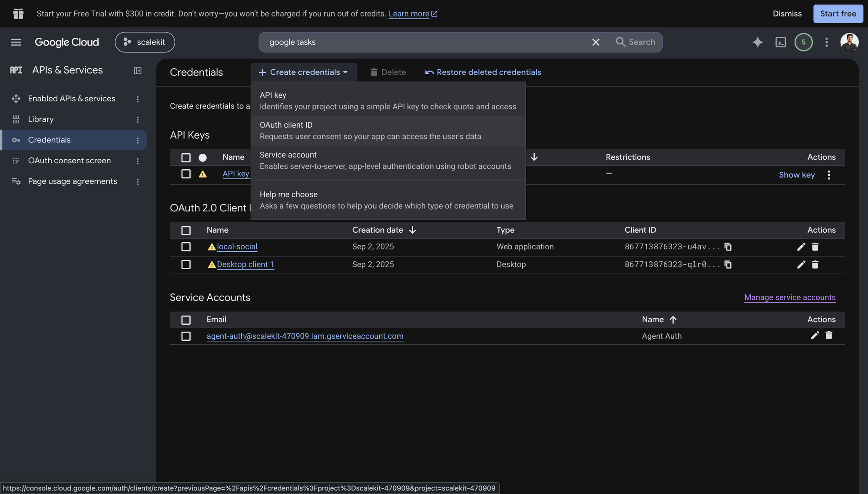Open the Library section
Image resolution: width=868 pixels, height=494 pixels.
(41, 119)
